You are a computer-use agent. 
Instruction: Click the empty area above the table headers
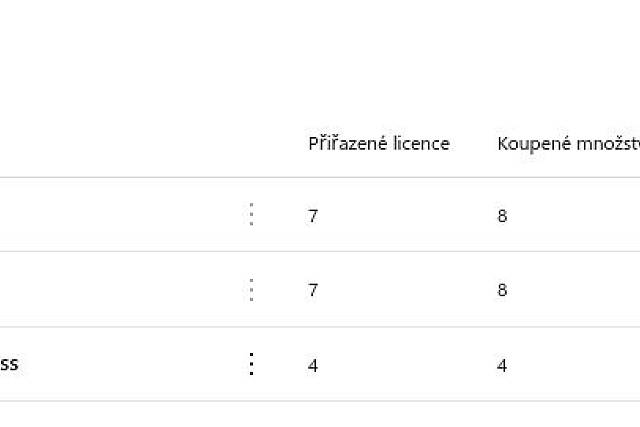point(320,60)
